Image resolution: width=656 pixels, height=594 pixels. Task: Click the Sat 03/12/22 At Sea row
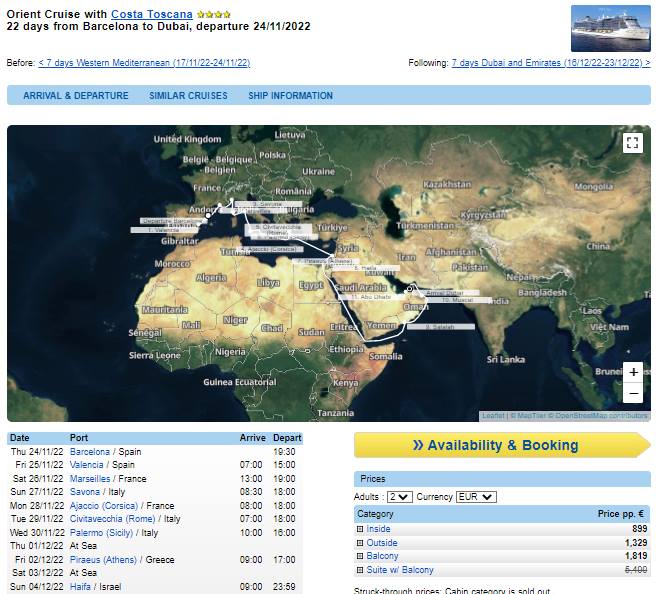[155, 573]
